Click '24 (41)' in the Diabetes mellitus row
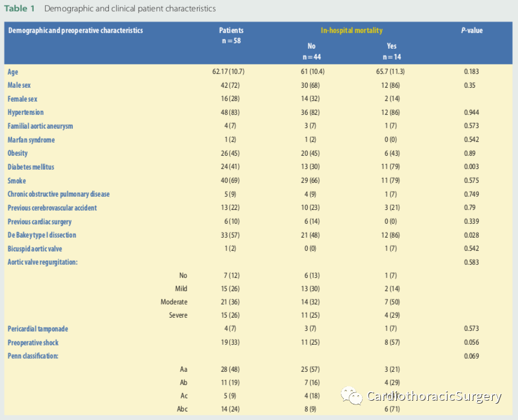 (x=230, y=167)
